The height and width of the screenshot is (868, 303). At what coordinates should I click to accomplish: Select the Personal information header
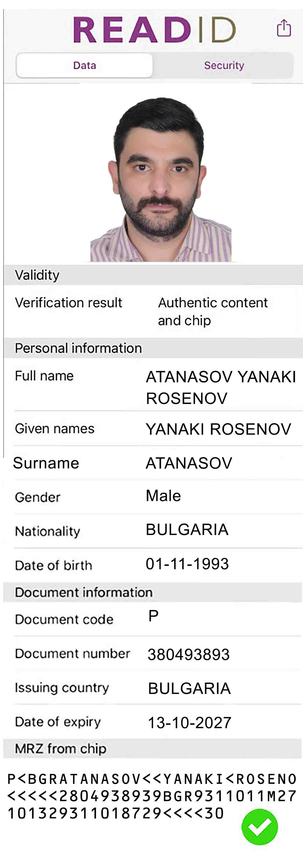point(153,348)
